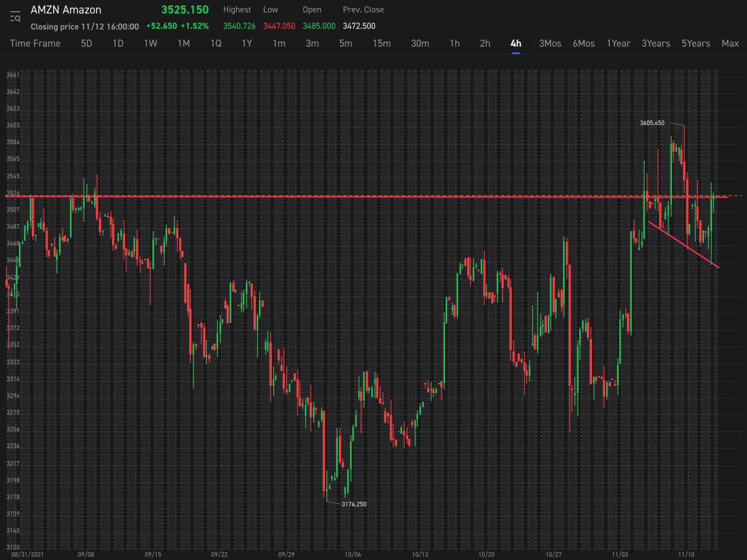
Task: Click the current price 3525.150
Action: tap(185, 10)
